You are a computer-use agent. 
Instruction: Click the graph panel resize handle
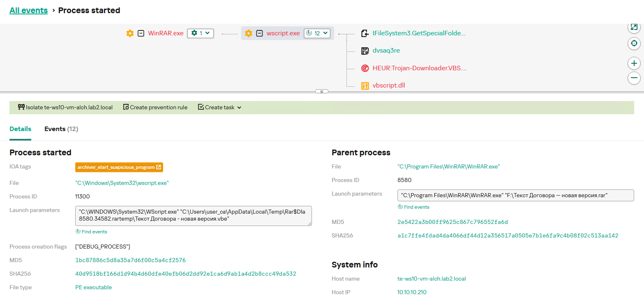coord(322,91)
